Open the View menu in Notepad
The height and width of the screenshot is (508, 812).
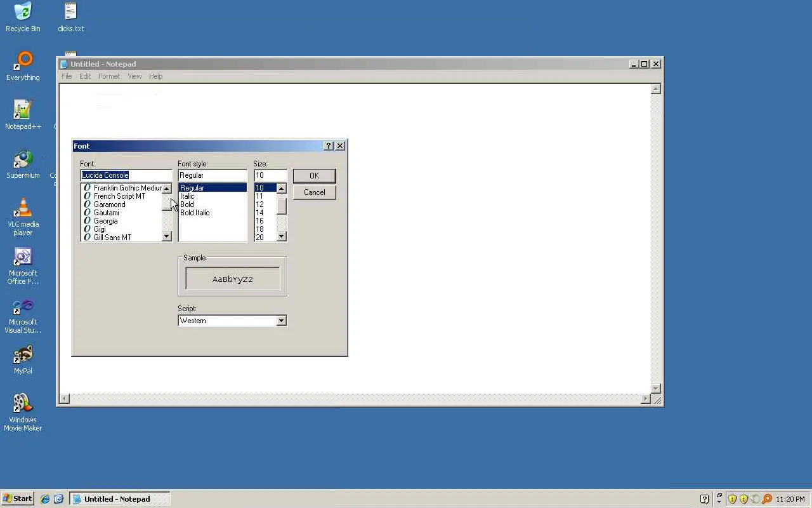(x=134, y=76)
